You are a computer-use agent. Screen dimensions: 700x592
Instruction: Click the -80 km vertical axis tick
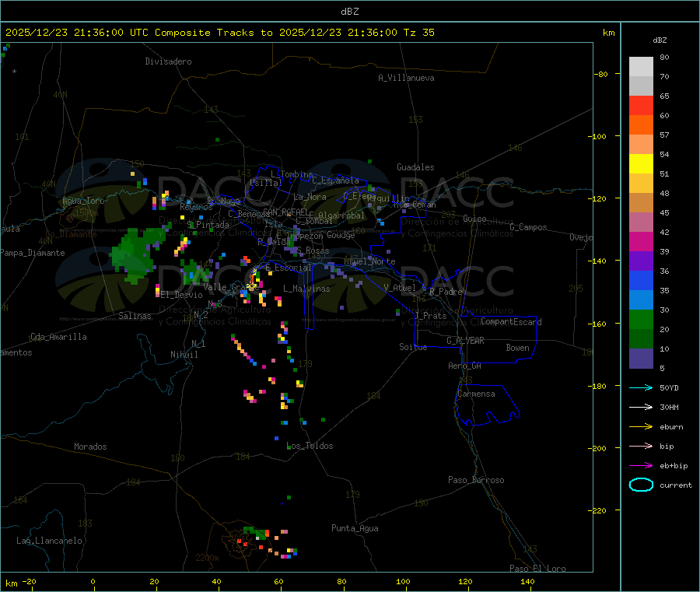pyautogui.click(x=600, y=74)
